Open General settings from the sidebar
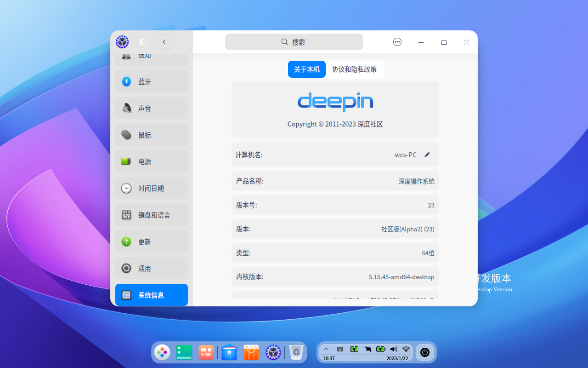588x368 pixels. pos(151,268)
